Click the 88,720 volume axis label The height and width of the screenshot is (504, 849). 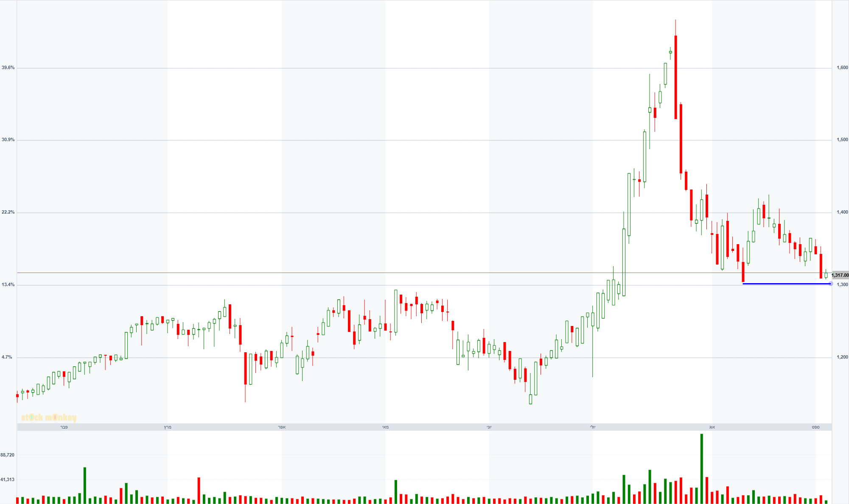[x=8, y=455]
